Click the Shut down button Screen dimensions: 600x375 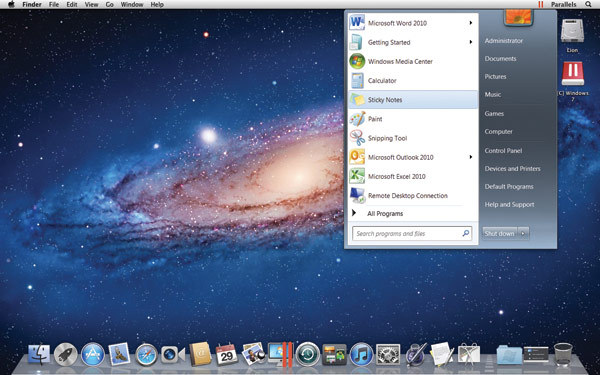[x=499, y=233]
